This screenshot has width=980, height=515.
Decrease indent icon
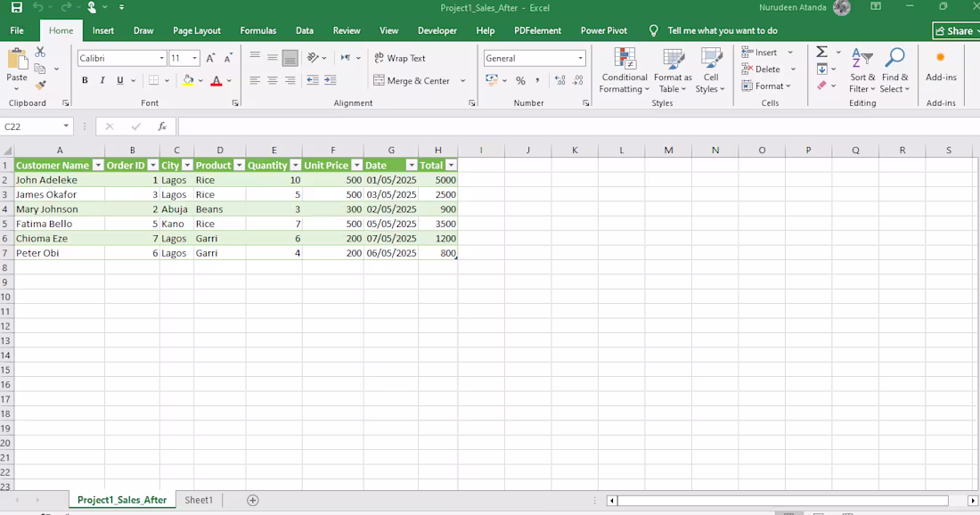313,80
